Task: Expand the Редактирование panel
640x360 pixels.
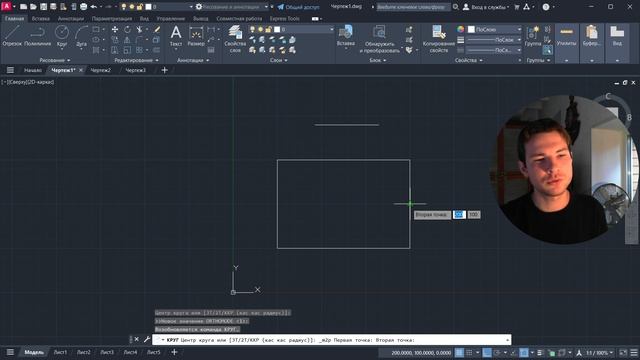Action: (136, 60)
